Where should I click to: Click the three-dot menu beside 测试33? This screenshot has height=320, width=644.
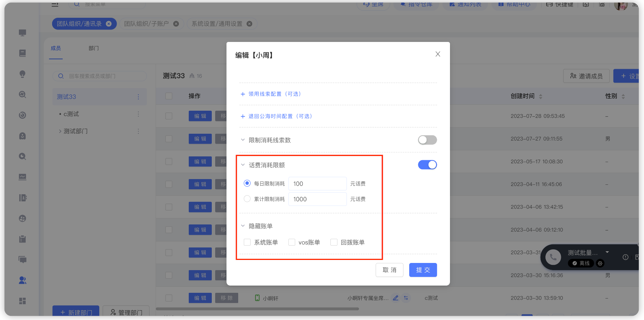tap(138, 97)
